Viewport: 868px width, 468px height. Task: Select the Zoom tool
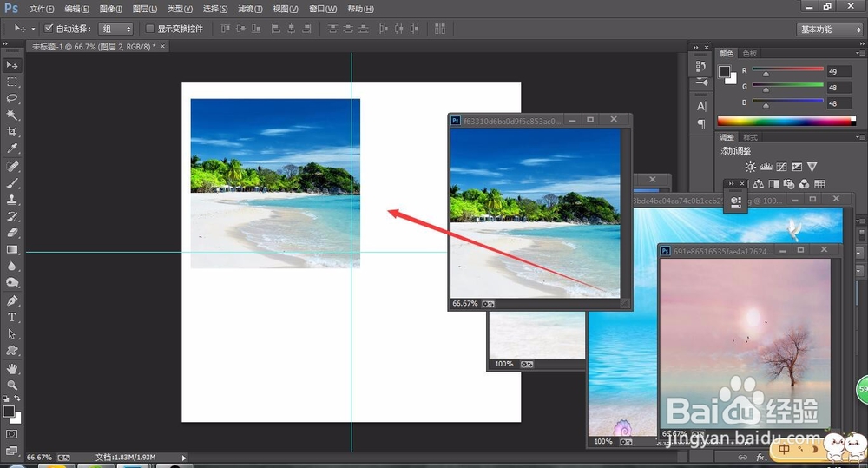coord(11,385)
